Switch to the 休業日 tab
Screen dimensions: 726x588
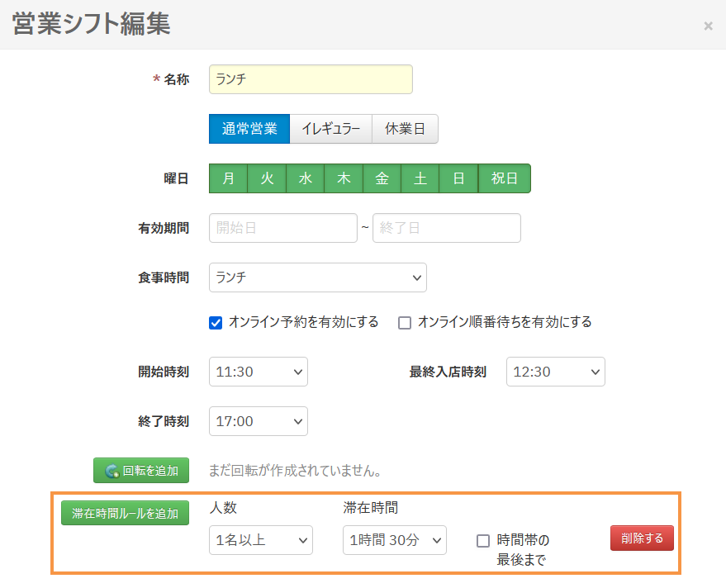406,129
